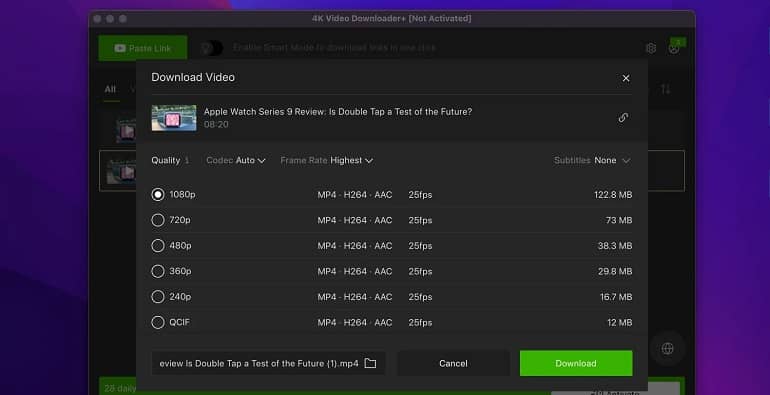Open Subtitles None dropdown

(592, 160)
